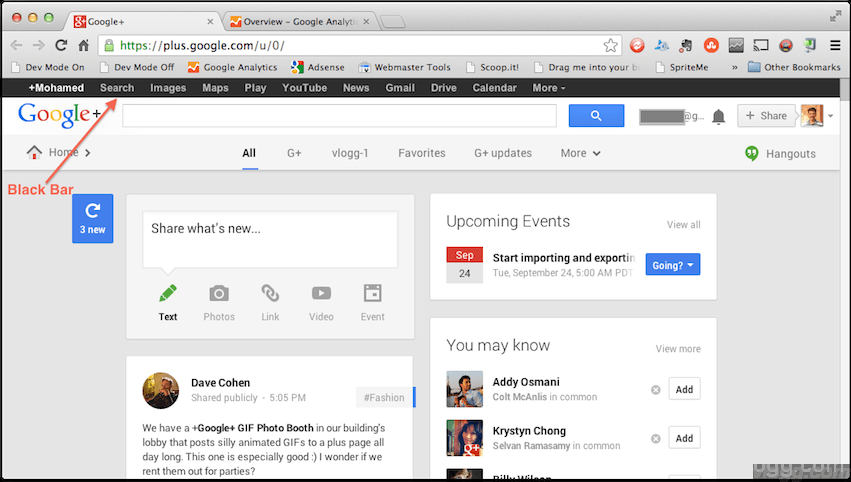This screenshot has width=851, height=482.
Task: Click the browser back arrow
Action: click(16, 46)
